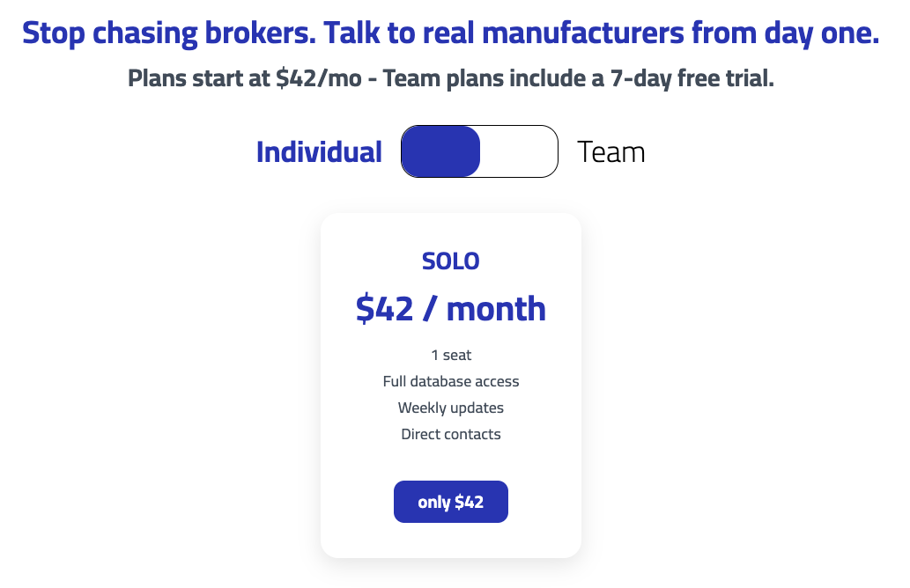Viewport: 910px width, 588px height.
Task: Click the blue knob of the plan switch
Action: (x=440, y=151)
